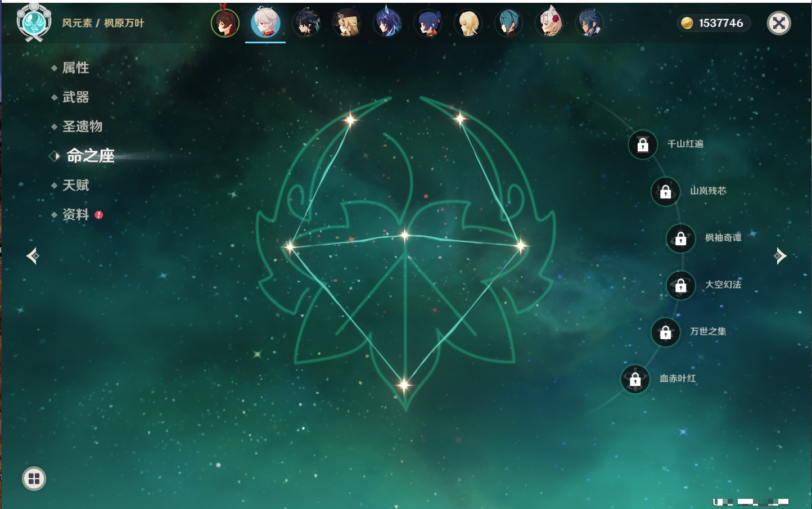Click the lock icon for 千山红遍
This screenshot has height=509, width=812.
click(643, 145)
